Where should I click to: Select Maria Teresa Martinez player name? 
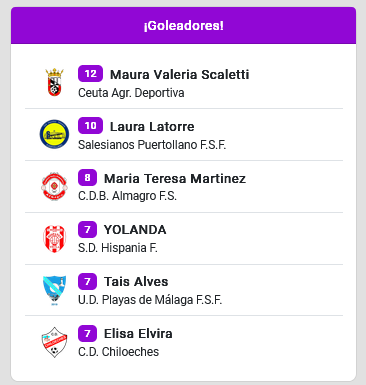click(x=175, y=178)
